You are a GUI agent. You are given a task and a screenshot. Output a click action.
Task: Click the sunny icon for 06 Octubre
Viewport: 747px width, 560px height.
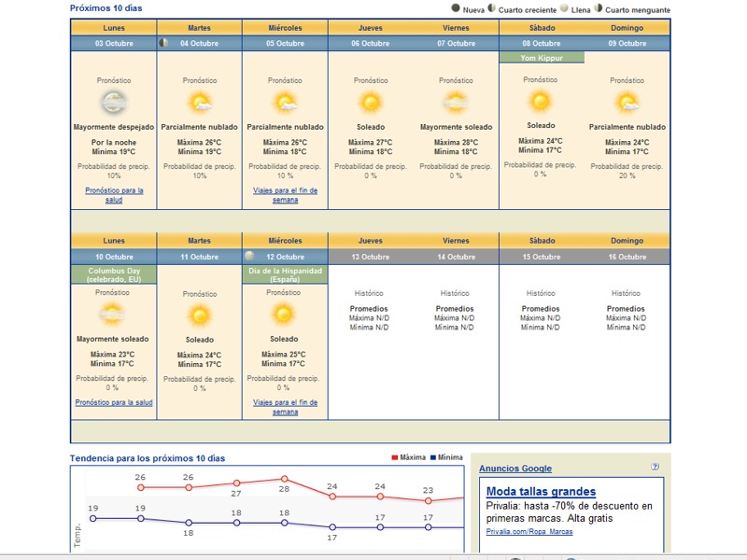pos(371,103)
